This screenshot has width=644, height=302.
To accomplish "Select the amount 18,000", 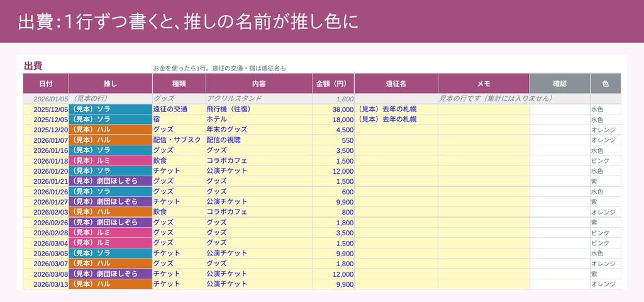I will [333, 120].
